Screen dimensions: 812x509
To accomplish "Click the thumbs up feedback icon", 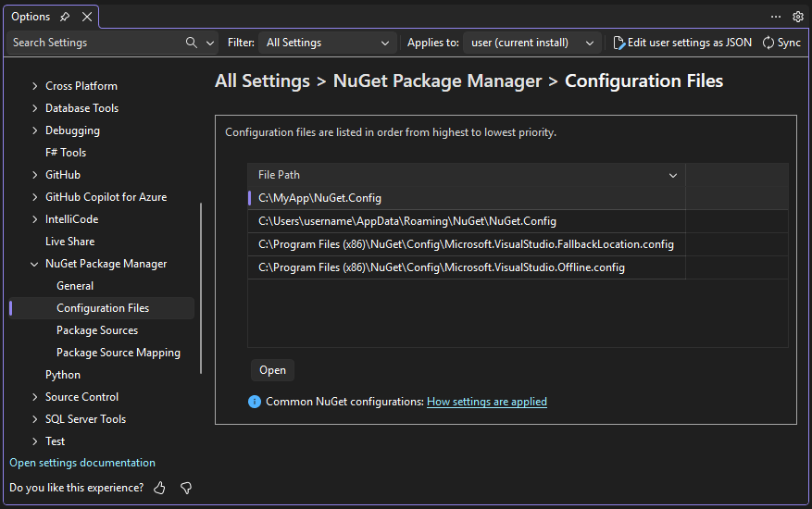I will pyautogui.click(x=159, y=488).
